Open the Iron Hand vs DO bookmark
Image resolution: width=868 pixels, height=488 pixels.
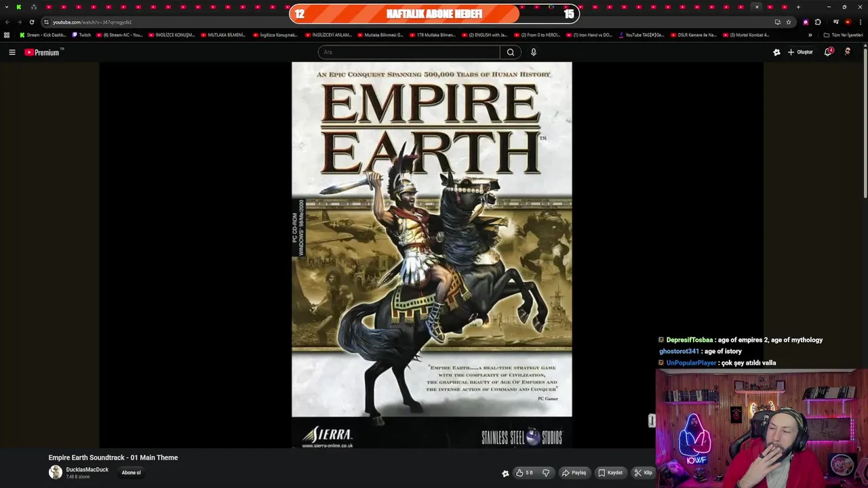(589, 35)
